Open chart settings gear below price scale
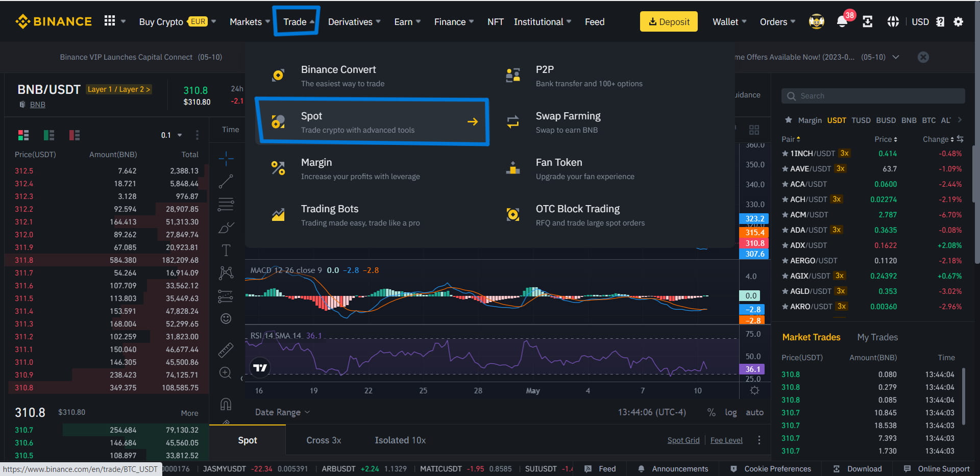 (x=754, y=390)
